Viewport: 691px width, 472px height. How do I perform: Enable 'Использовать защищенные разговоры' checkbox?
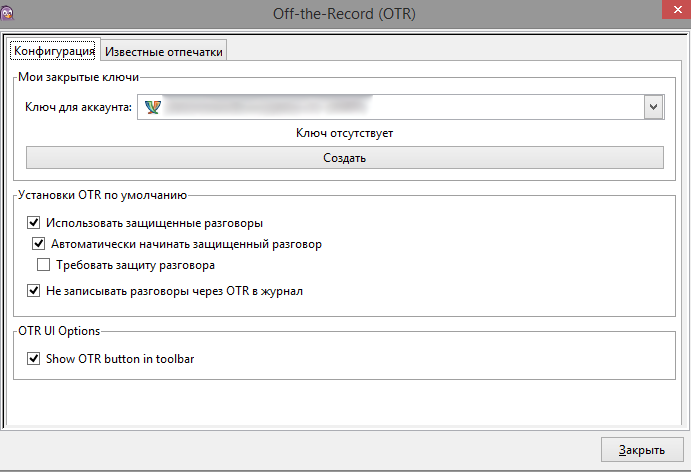coord(34,223)
